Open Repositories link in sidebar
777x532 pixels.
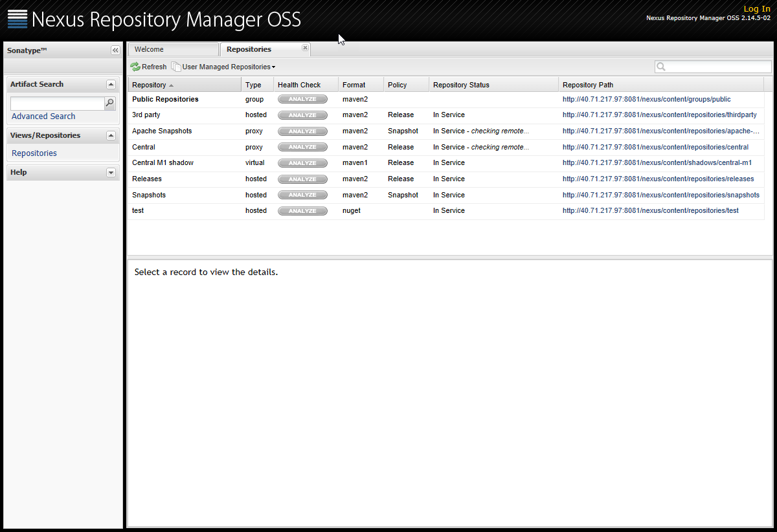click(34, 153)
